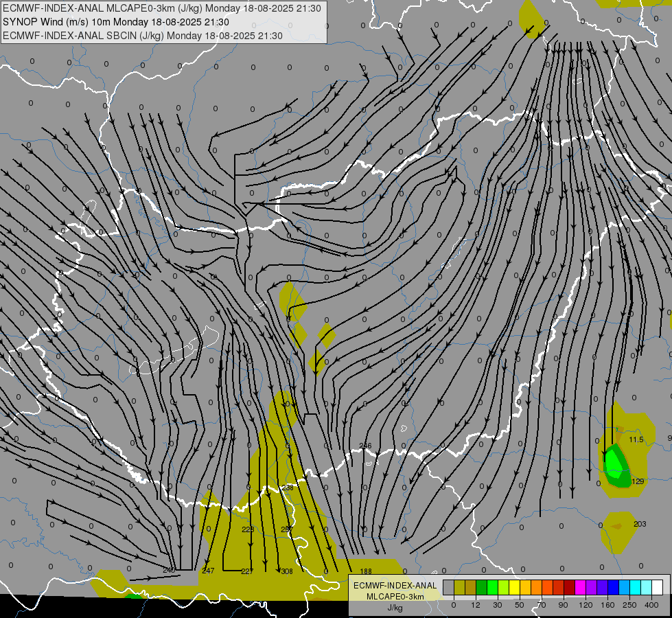Click the SBCIN title line
This screenshot has height=618, width=672.
143,36
